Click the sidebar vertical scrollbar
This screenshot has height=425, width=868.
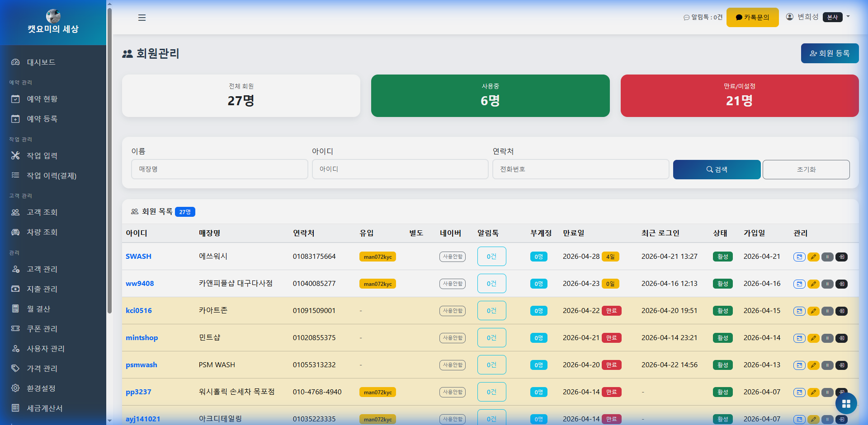click(109, 160)
